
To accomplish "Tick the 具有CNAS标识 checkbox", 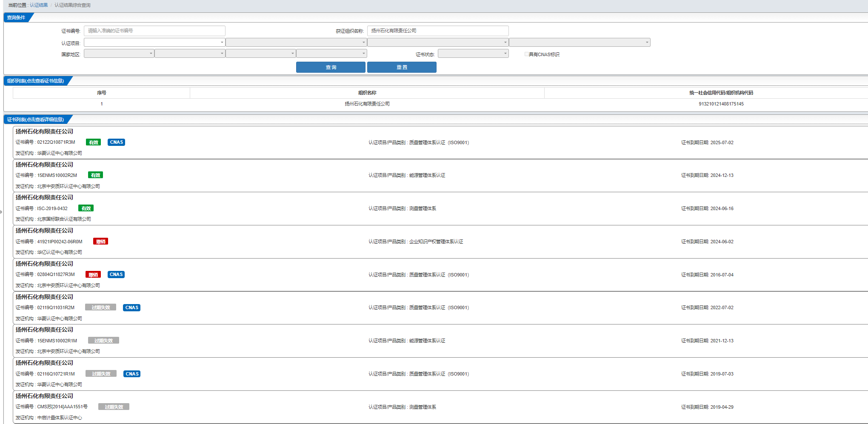I will (x=526, y=54).
